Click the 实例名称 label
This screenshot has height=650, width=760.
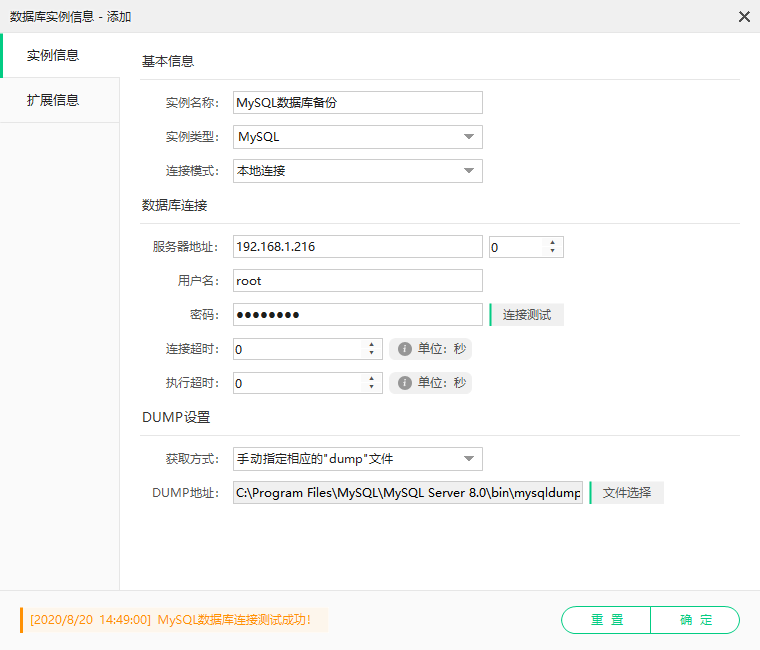192,103
